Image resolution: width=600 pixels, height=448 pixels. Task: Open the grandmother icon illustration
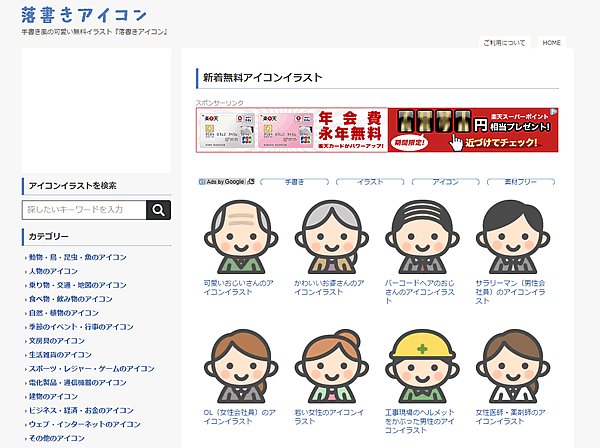coord(332,237)
